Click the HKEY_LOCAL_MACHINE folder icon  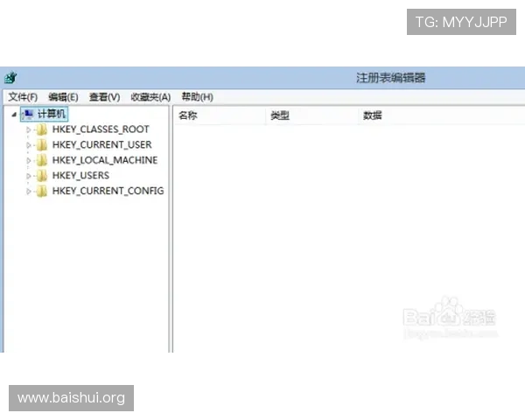click(x=42, y=160)
